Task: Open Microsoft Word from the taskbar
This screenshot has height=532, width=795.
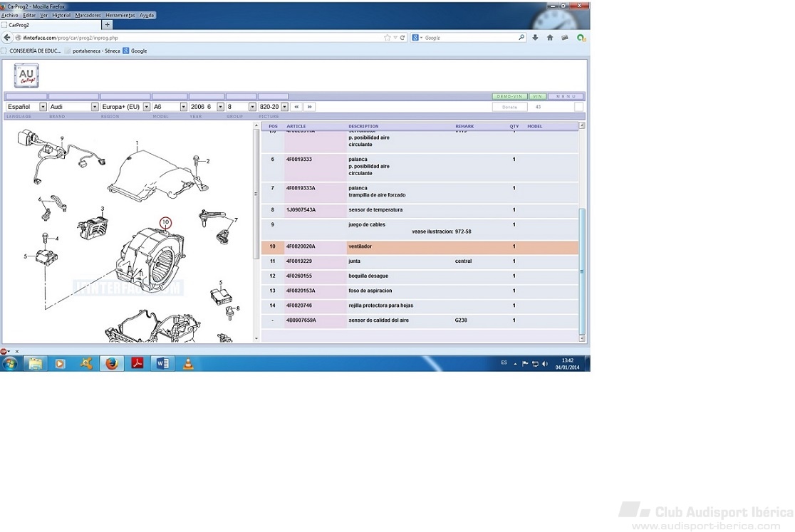Action: (162, 363)
